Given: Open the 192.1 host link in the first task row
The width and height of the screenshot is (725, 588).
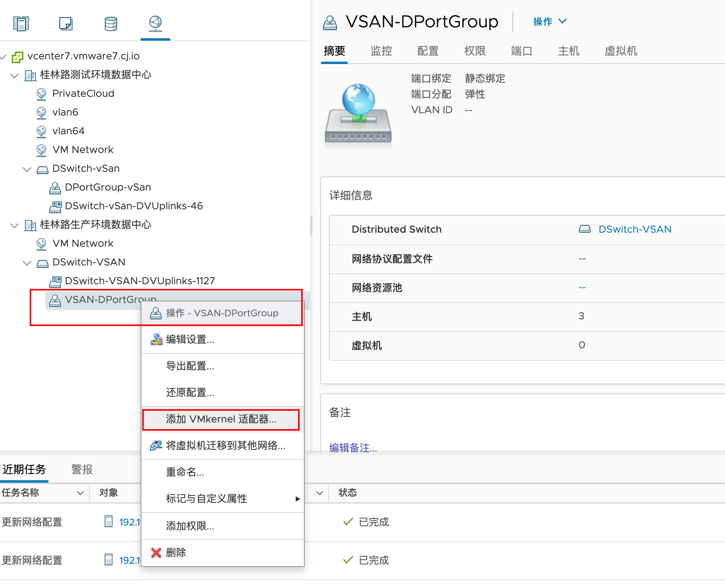Looking at the screenshot, I should pos(129,522).
